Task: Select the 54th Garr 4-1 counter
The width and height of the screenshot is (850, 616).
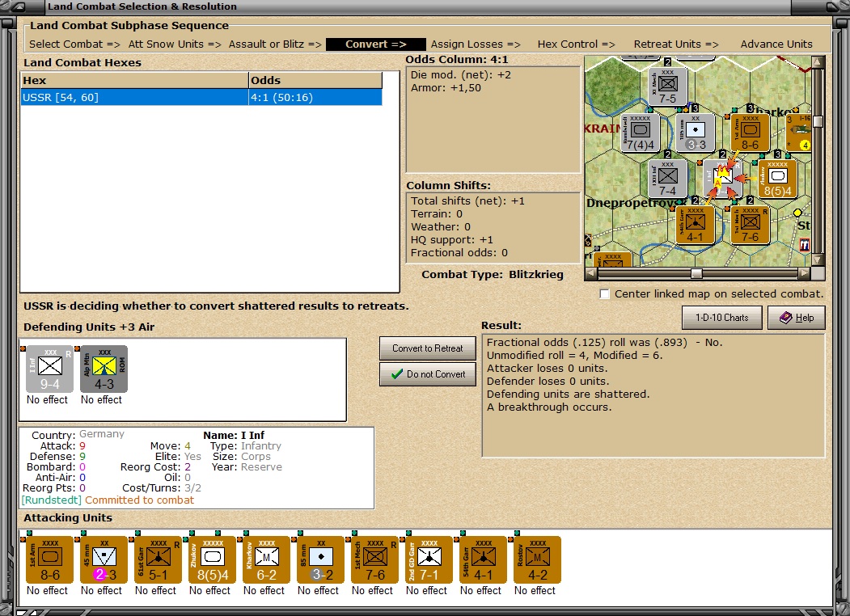Action: click(x=481, y=559)
